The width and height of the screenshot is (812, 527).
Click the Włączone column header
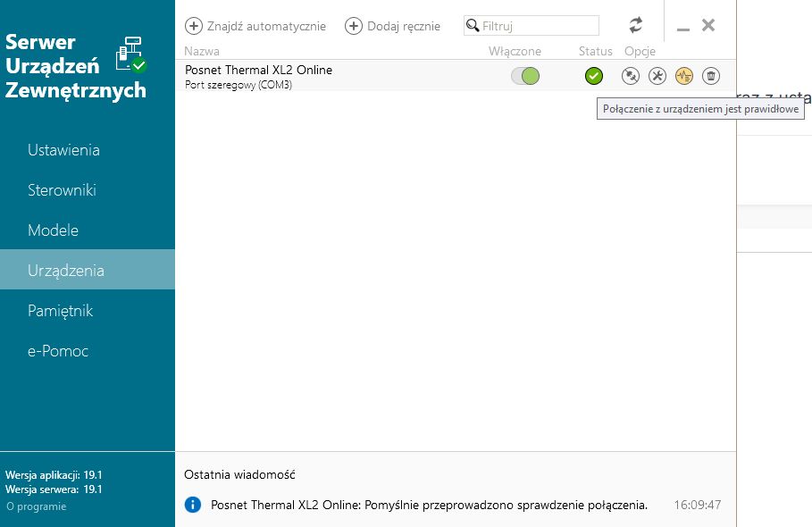(515, 51)
